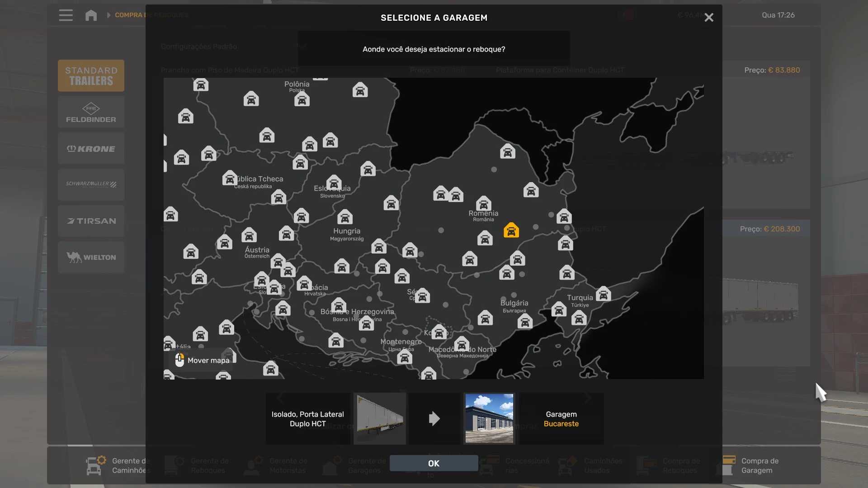Click the trailer preview thumbnail
The height and width of the screenshot is (488, 868).
tap(380, 418)
